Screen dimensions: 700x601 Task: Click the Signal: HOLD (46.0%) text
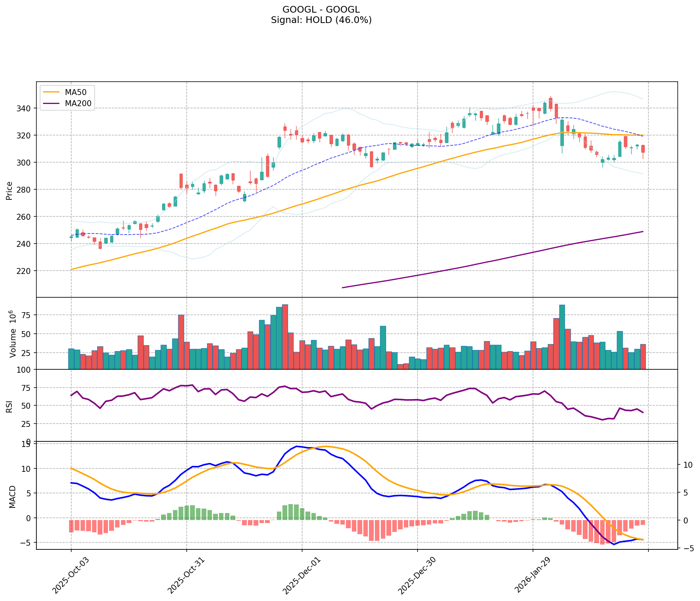321,20
